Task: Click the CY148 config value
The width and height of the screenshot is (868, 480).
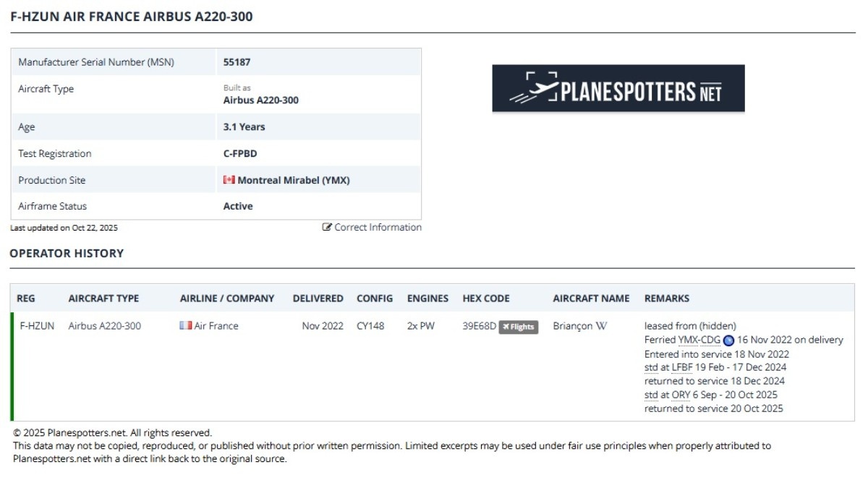Action: tap(370, 326)
